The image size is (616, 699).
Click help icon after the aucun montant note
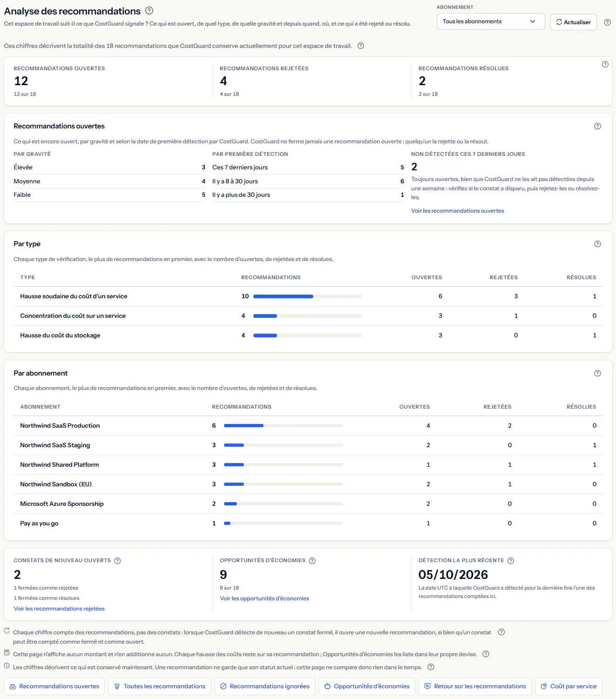coord(486,654)
